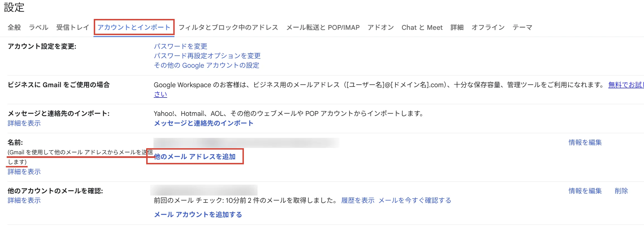Open the オフライン tab
The height and width of the screenshot is (227, 644).
point(488,27)
